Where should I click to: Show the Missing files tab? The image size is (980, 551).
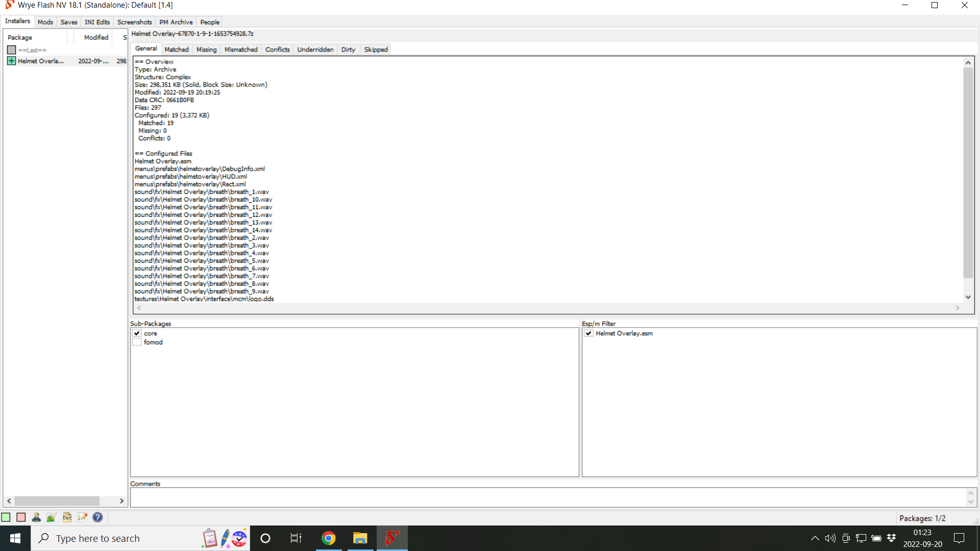coord(207,49)
